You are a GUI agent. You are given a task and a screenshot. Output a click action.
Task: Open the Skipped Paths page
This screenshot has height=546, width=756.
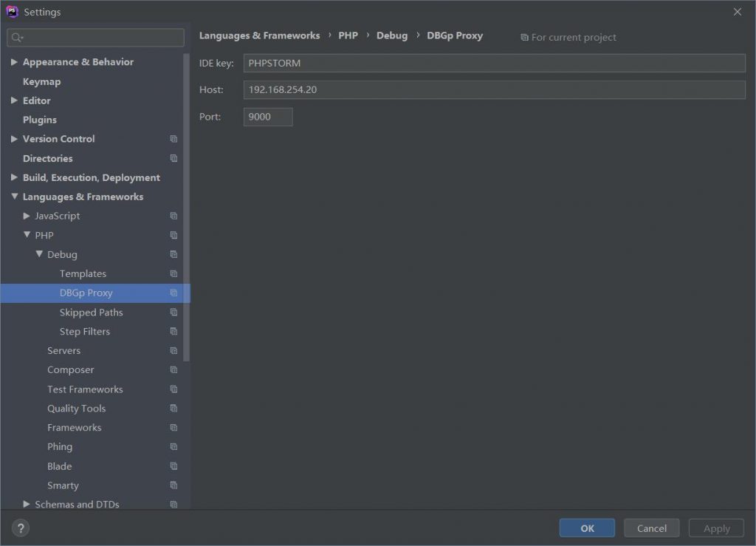click(91, 313)
